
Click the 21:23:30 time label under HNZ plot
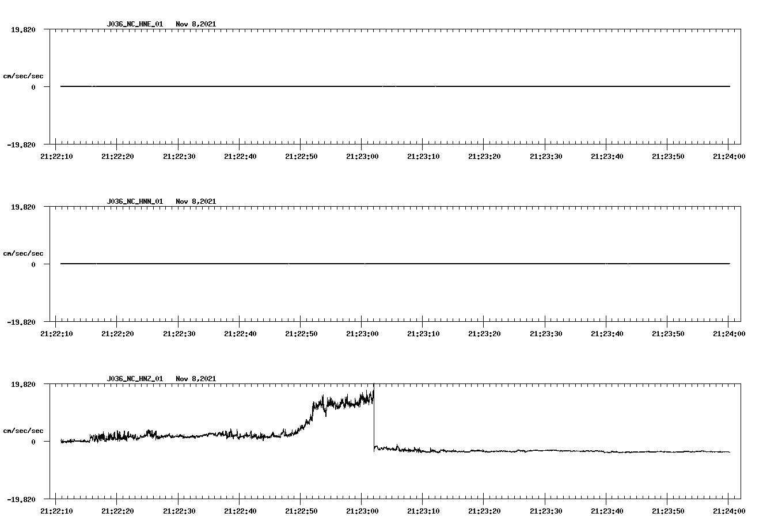(546, 511)
